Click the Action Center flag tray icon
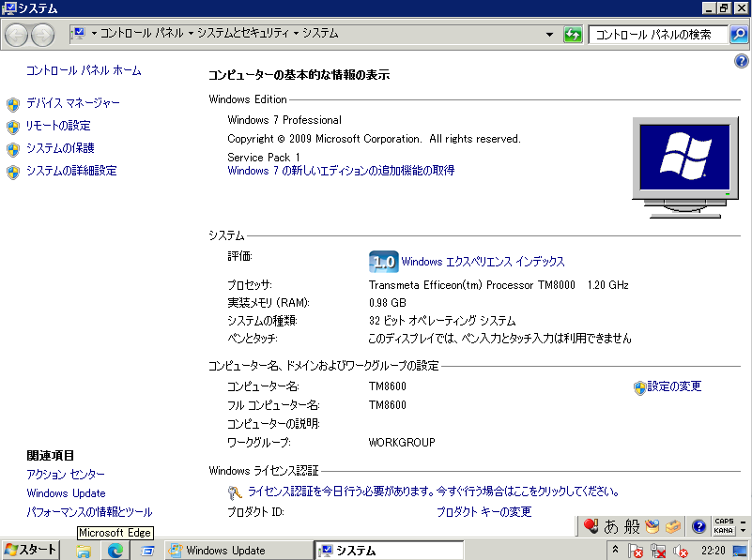 pos(635,551)
